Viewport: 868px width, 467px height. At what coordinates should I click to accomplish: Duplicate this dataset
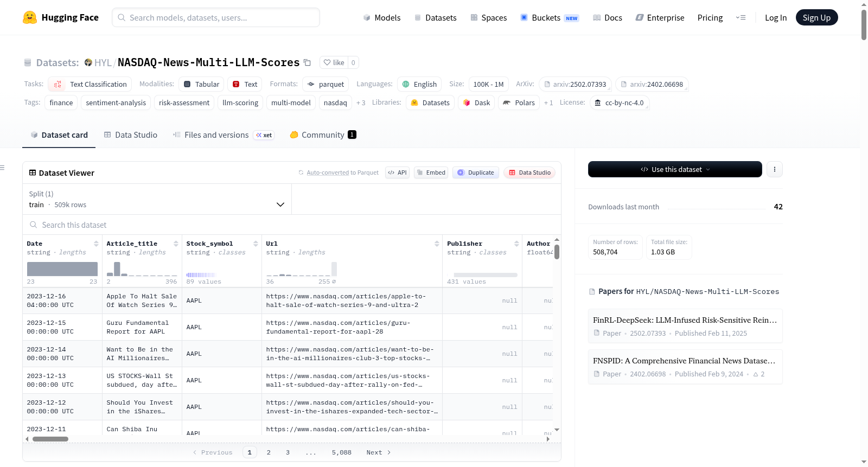476,172
